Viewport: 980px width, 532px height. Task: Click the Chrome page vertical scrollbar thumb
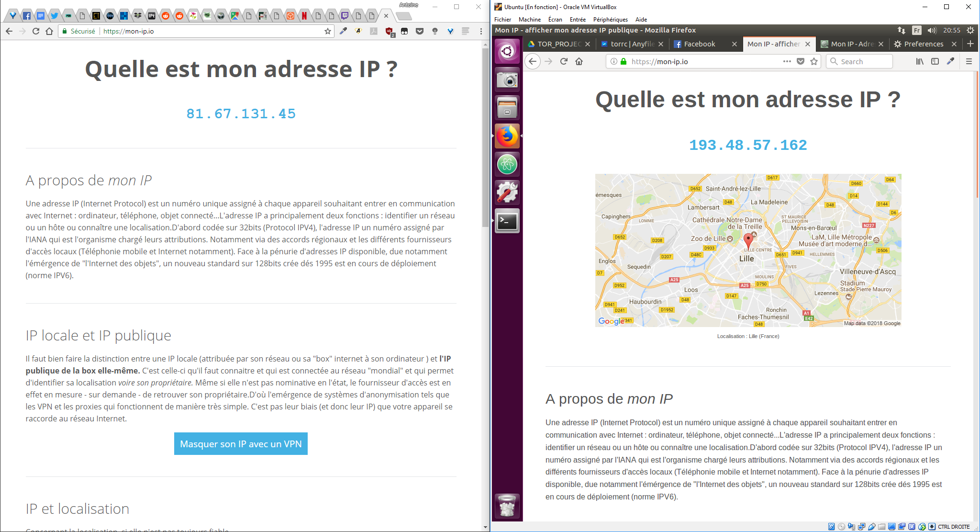coord(485,134)
